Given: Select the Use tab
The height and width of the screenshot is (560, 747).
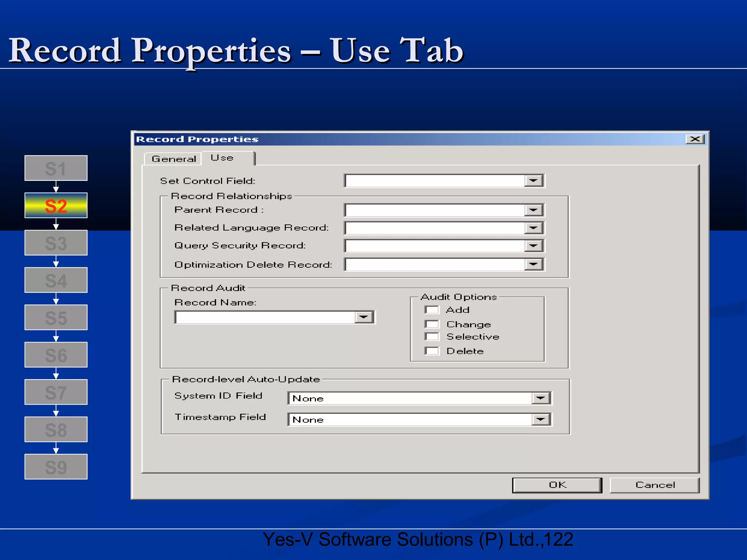Looking at the screenshot, I should [228, 158].
